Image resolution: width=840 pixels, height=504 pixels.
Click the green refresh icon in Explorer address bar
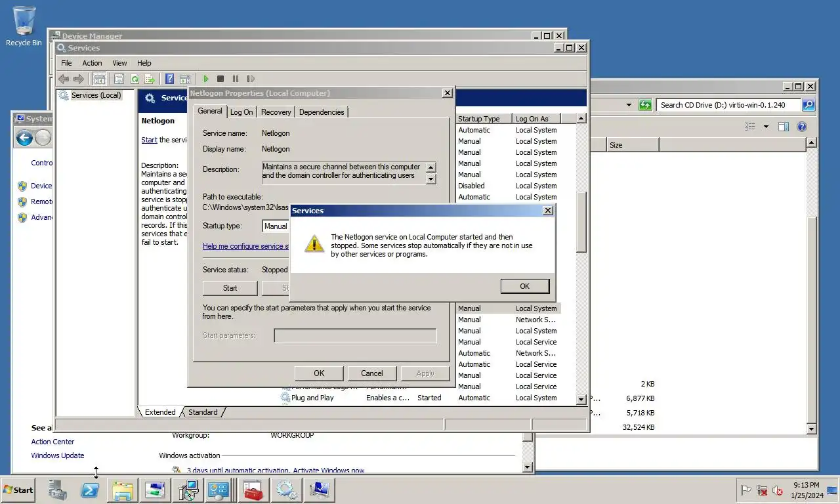pos(646,105)
